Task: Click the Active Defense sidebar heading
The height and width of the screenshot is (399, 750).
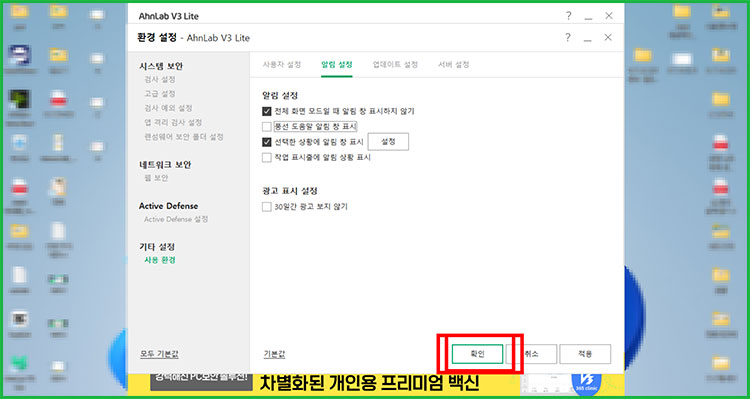Action: (x=168, y=206)
